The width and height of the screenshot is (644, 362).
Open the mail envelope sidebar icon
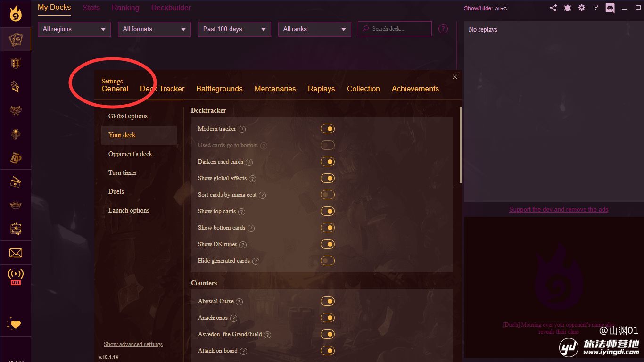tap(16, 253)
